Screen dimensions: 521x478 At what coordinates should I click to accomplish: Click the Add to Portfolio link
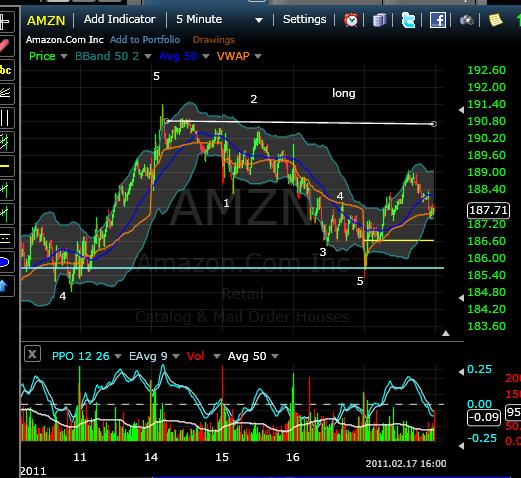click(x=145, y=40)
